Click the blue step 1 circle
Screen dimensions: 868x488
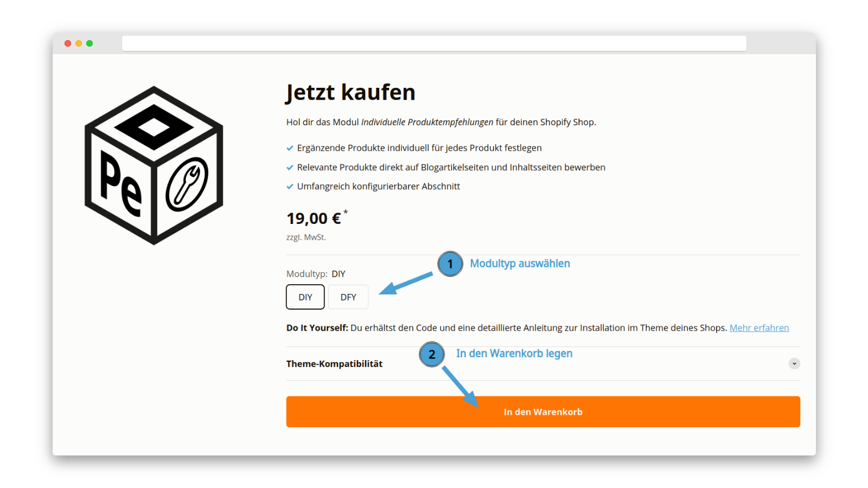(450, 264)
